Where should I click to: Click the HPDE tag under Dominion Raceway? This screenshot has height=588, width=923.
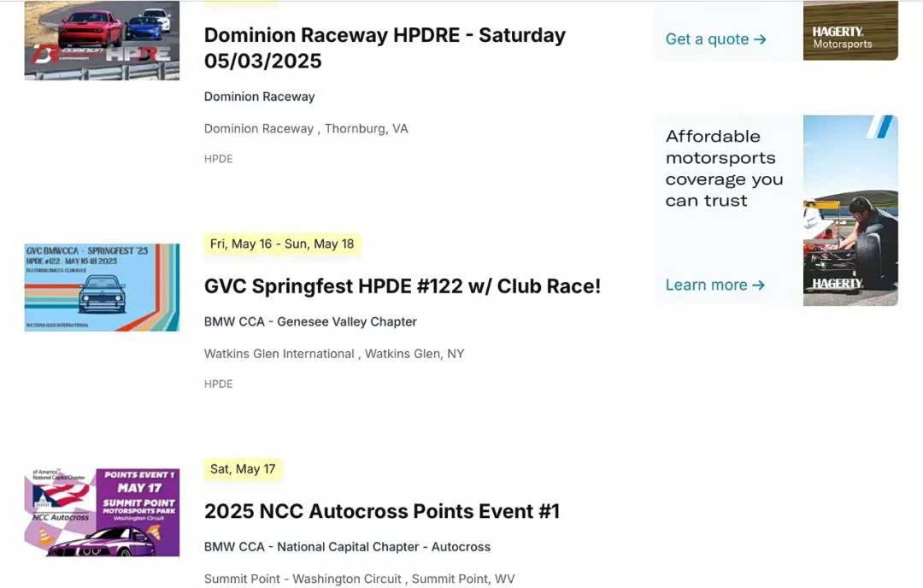click(x=218, y=159)
